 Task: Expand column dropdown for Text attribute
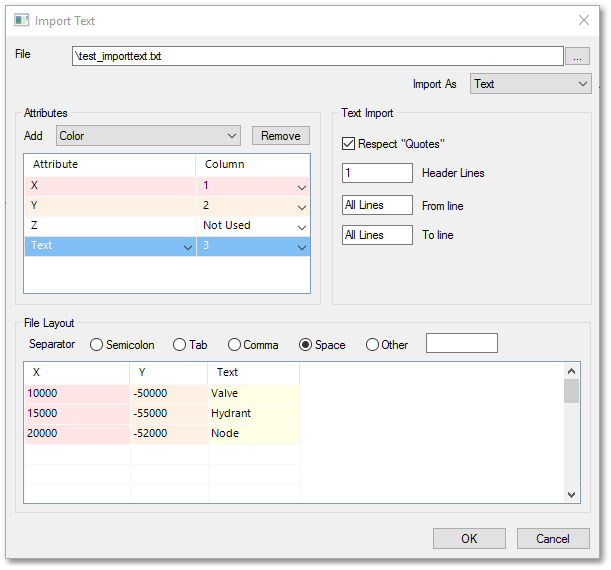coord(302,247)
